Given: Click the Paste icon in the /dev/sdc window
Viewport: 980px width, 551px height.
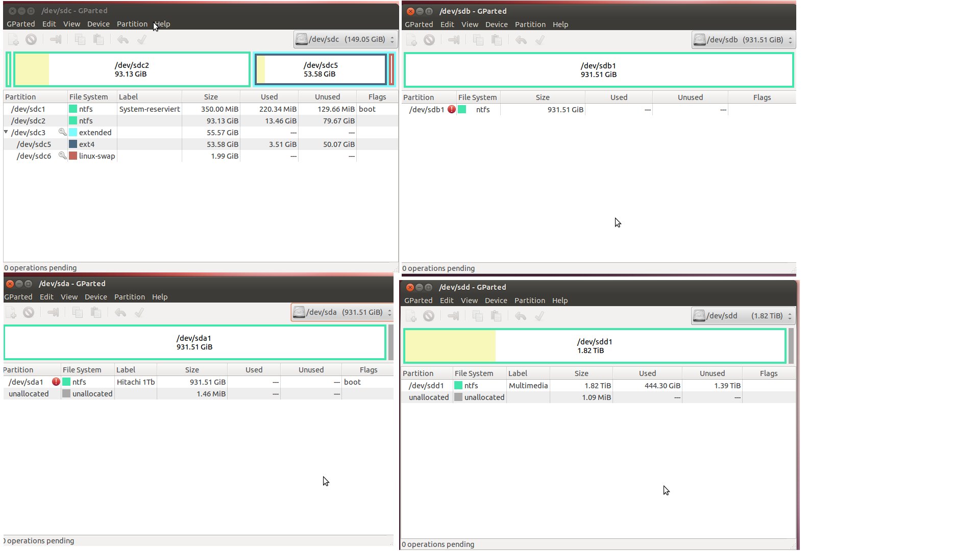Looking at the screenshot, I should [99, 40].
